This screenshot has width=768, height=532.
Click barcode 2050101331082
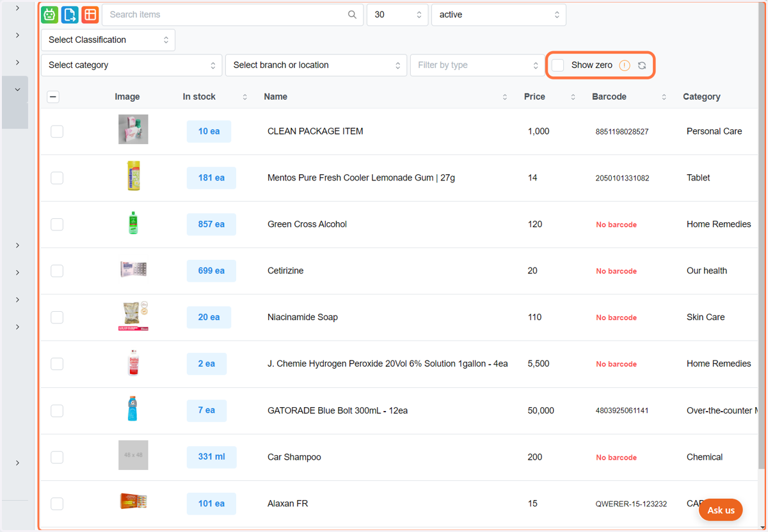622,179
